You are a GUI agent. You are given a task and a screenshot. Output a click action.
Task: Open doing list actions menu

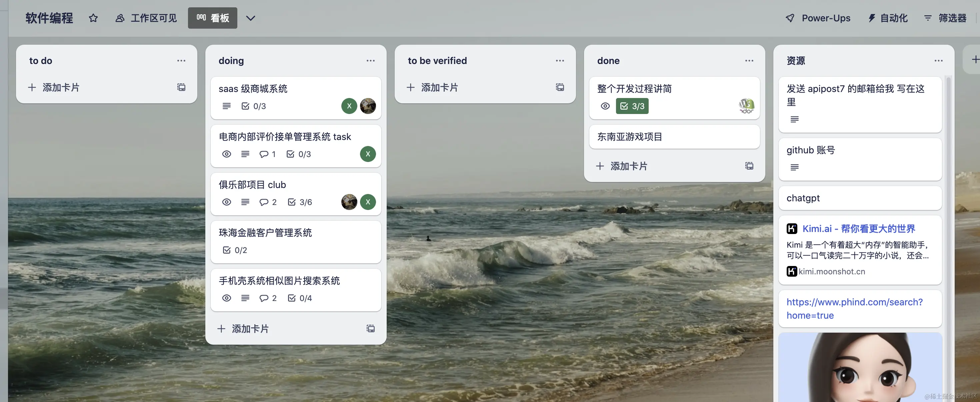(x=371, y=60)
